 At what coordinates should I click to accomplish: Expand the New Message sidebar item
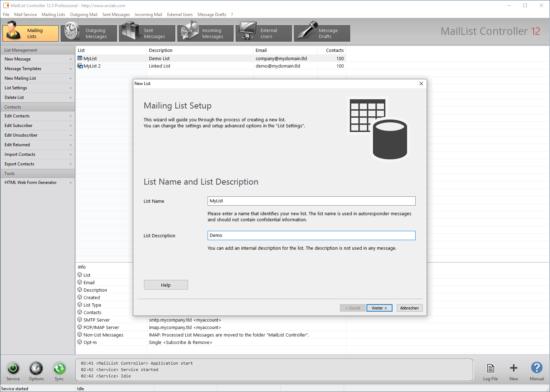[x=38, y=59]
